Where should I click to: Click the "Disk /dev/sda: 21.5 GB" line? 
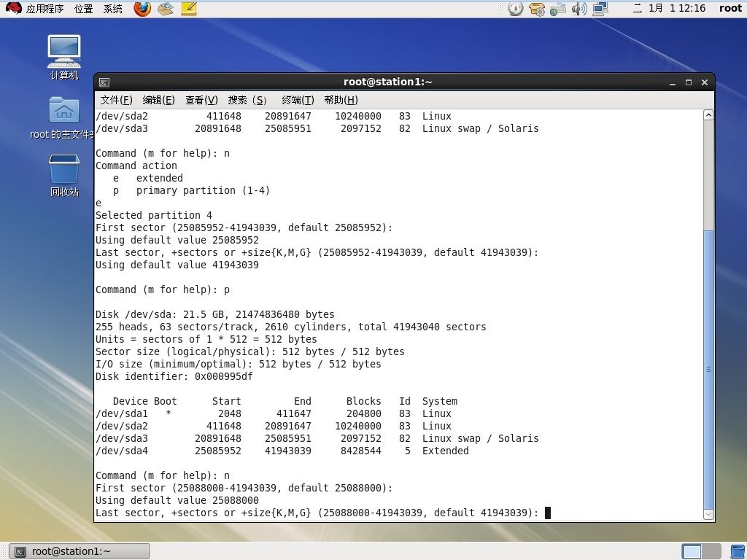pyautogui.click(x=215, y=315)
